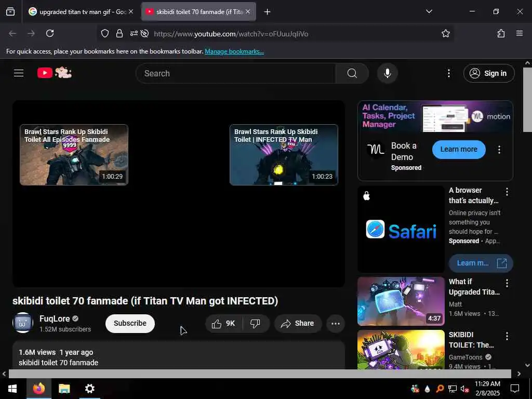Screen dimensions: 532x399
Task: Open options for motion ad
Action: point(499,150)
